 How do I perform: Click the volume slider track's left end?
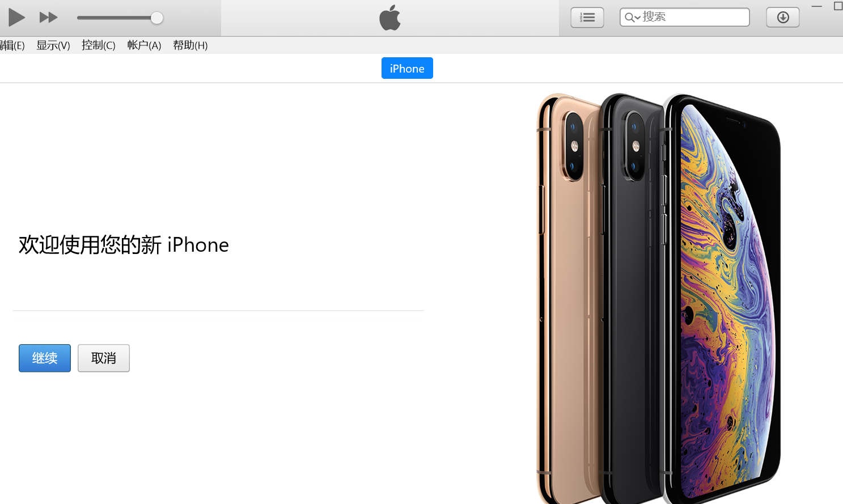click(79, 18)
